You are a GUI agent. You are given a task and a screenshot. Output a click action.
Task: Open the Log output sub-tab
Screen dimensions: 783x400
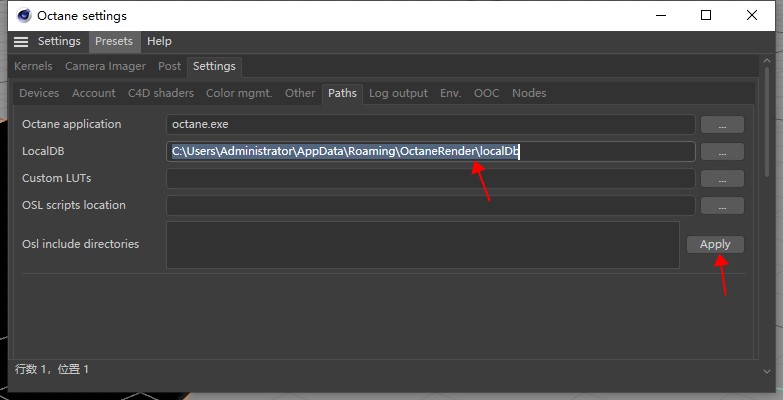[398, 93]
